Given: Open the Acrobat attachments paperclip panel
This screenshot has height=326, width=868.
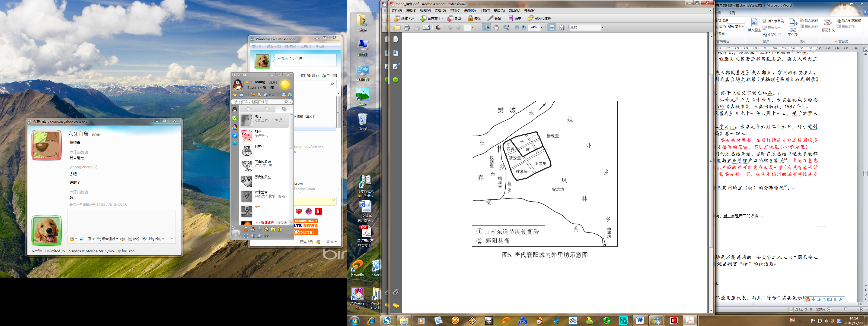Looking at the screenshot, I should (396, 292).
